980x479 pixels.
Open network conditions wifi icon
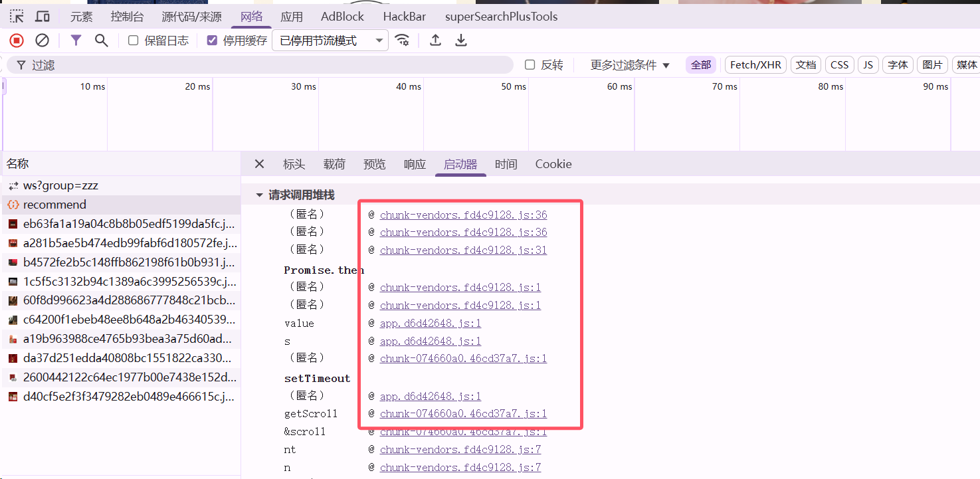(402, 41)
